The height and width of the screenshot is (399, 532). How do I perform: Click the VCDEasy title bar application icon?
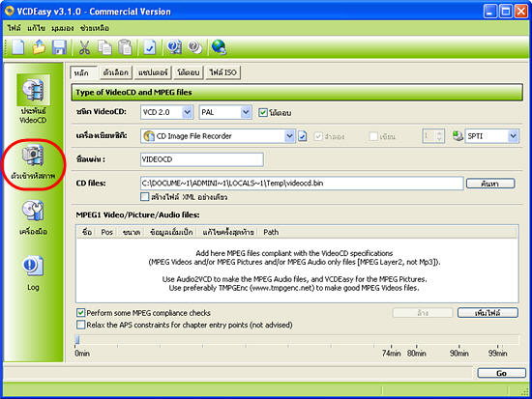9,12
